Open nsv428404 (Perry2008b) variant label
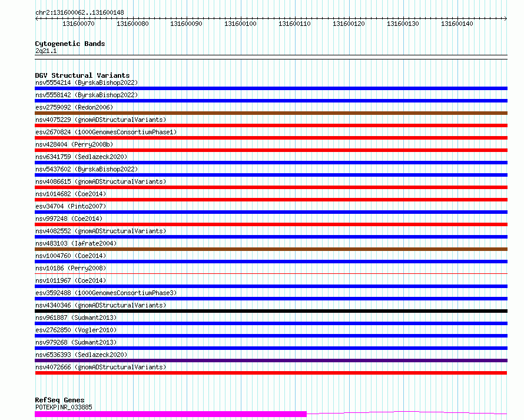524x420 pixels. (74, 144)
